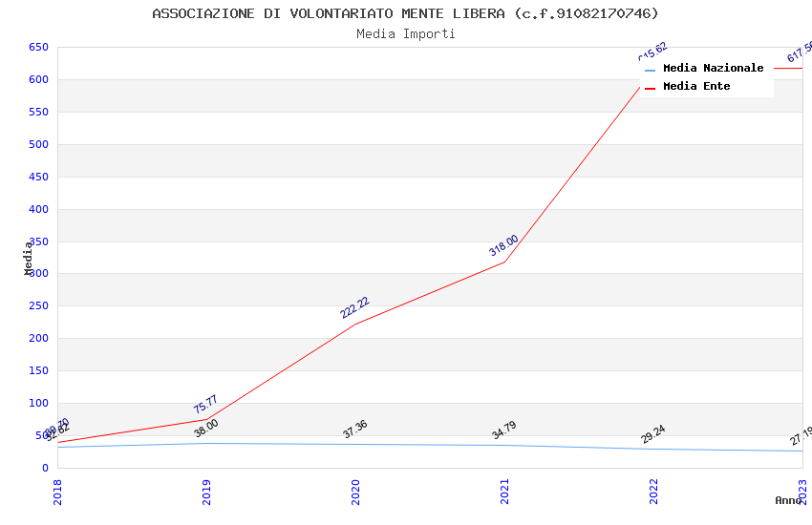Viewport: 812px width, 525px height.
Task: Click the 550 y-axis tick label
Action: [x=38, y=113]
